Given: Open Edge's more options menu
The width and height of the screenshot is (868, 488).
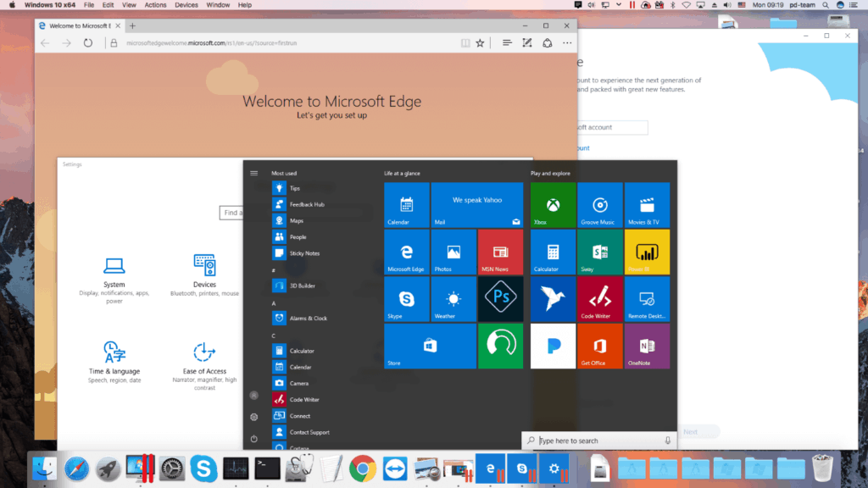Looking at the screenshot, I should [x=566, y=42].
